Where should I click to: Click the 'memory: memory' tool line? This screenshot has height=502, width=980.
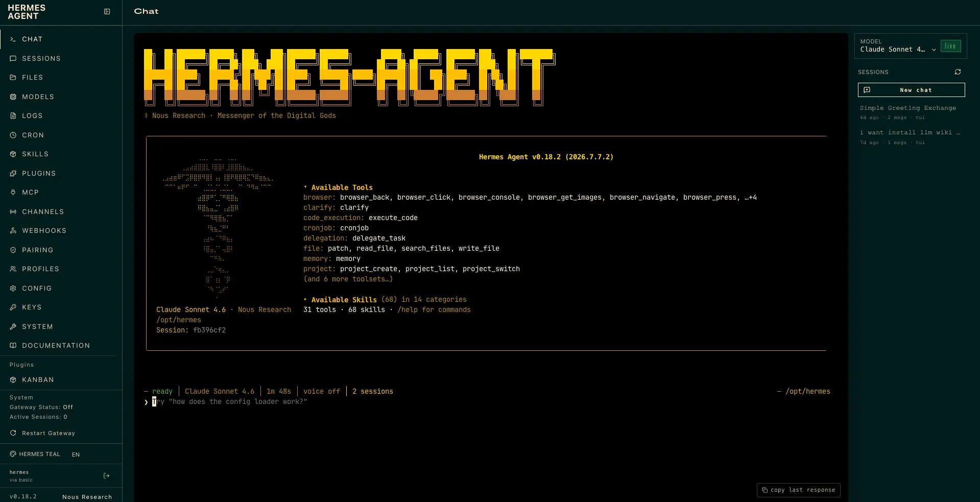[x=332, y=258]
